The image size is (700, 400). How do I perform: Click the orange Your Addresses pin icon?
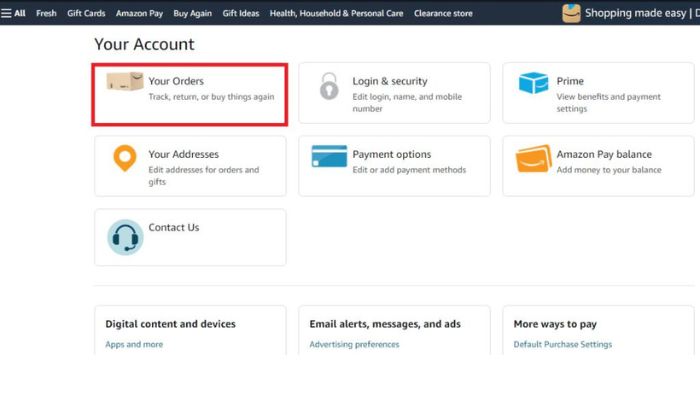[125, 158]
